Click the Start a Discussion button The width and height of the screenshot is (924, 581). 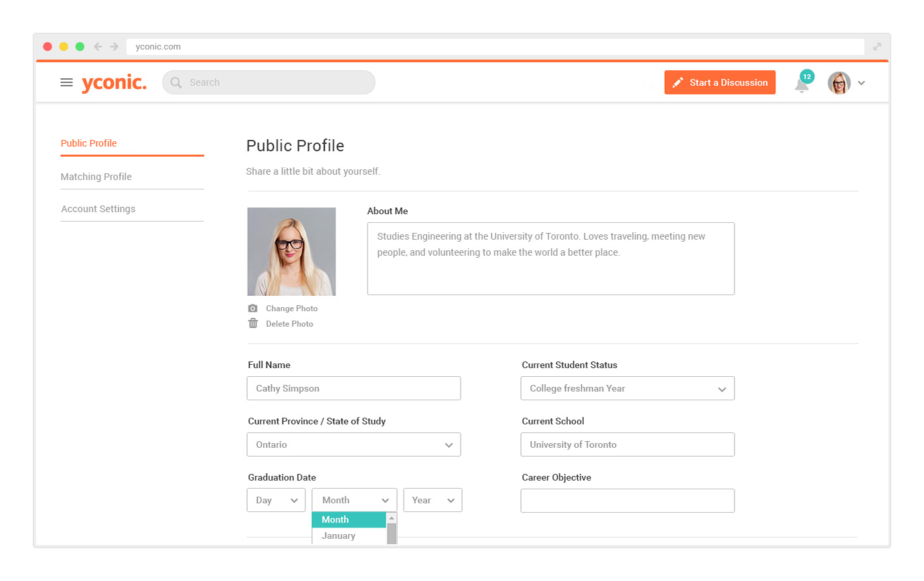click(x=720, y=82)
